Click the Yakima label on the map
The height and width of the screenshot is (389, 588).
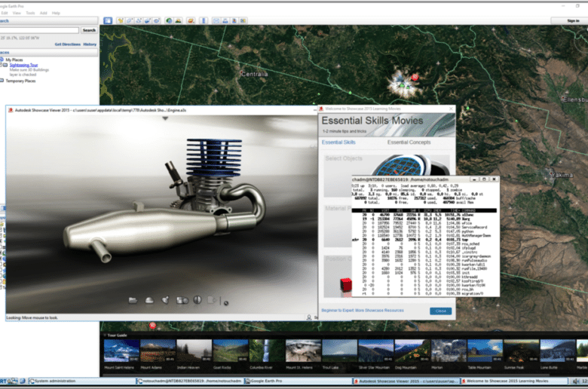[562, 175]
